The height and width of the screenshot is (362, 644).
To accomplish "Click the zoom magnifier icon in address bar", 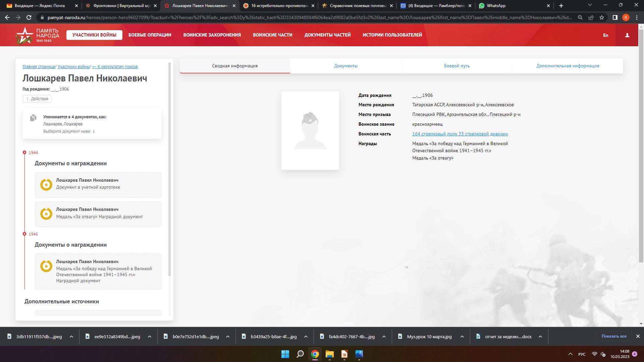I will [580, 17].
